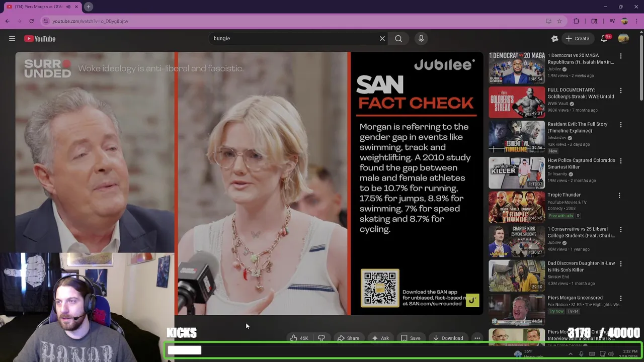The height and width of the screenshot is (362, 644).
Task: Click the taskbar microphone icon
Action: (x=581, y=354)
